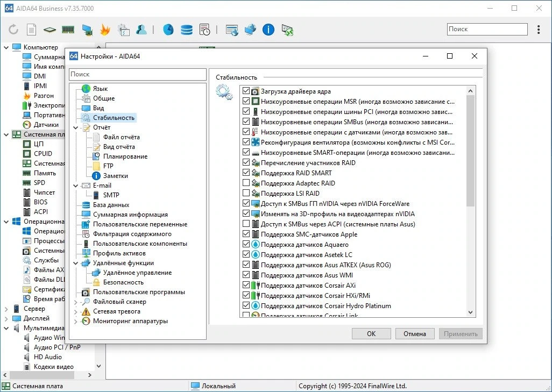Expand Сетевая тревога node

coord(76,311)
